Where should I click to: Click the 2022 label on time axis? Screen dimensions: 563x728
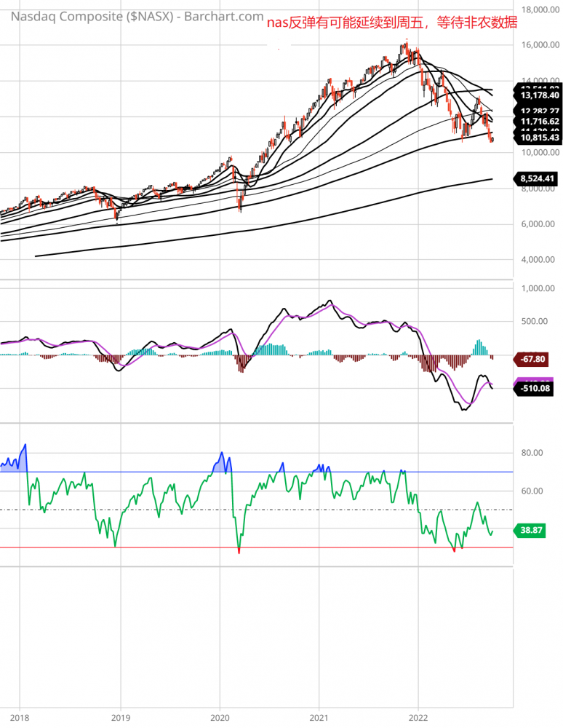pyautogui.click(x=419, y=716)
